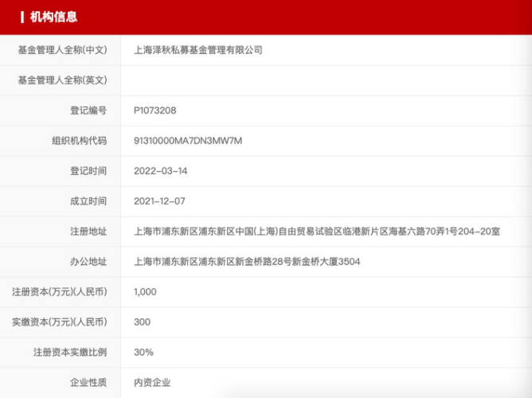Click the paid-in ratio value 30%
This screenshot has height=398, width=532.
[143, 353]
